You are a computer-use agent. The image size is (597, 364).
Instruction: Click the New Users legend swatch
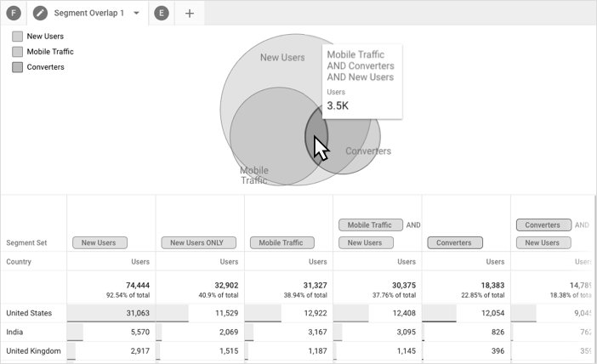click(x=17, y=37)
